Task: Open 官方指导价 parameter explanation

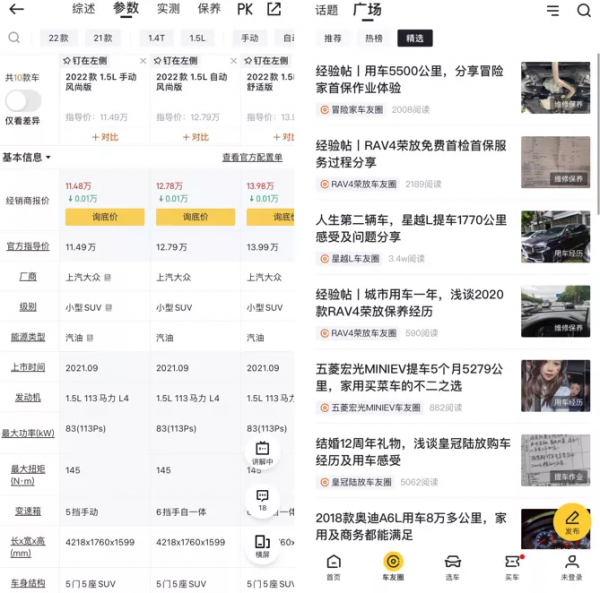Action: pos(28,246)
